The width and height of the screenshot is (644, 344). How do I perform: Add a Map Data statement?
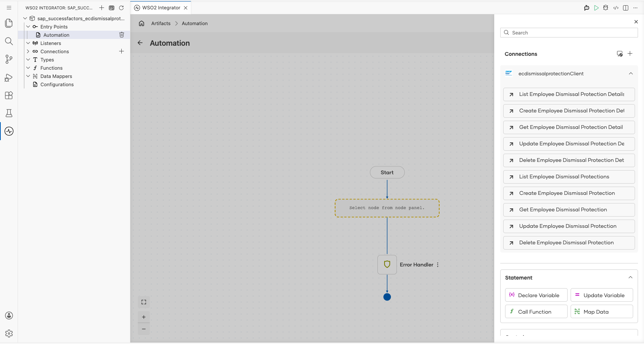pyautogui.click(x=602, y=311)
